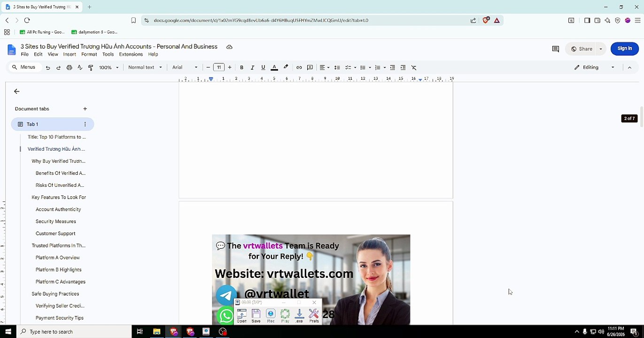This screenshot has height=338, width=644.
Task: Open the Google Docs home icon
Action: (x=12, y=50)
